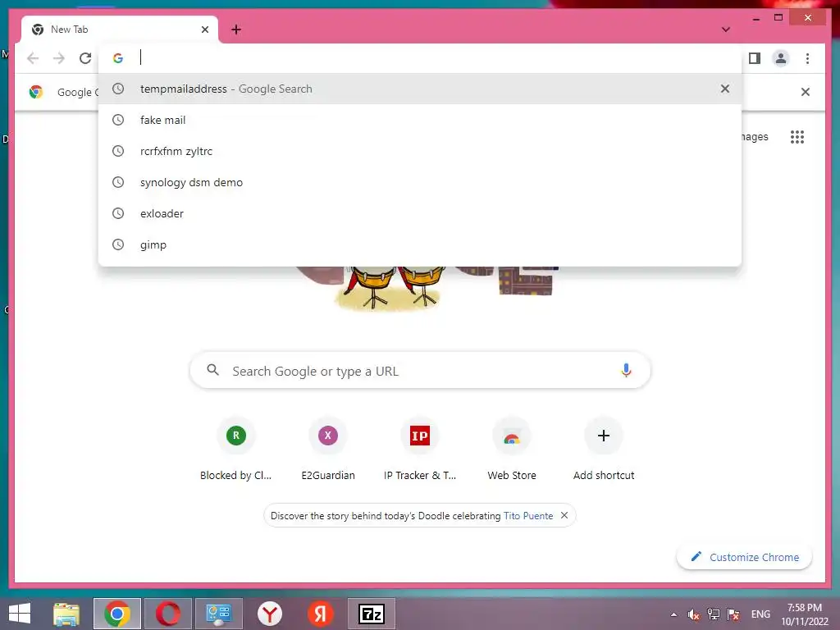This screenshot has width=840, height=630.
Task: Open the Control Panel taskbar icon
Action: 218,614
